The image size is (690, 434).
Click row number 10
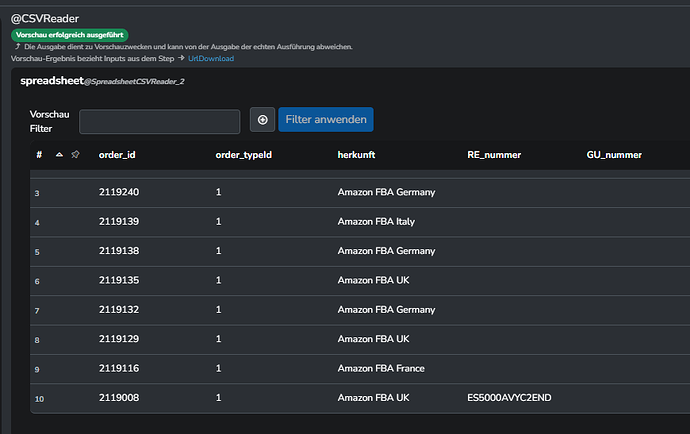[x=39, y=399]
